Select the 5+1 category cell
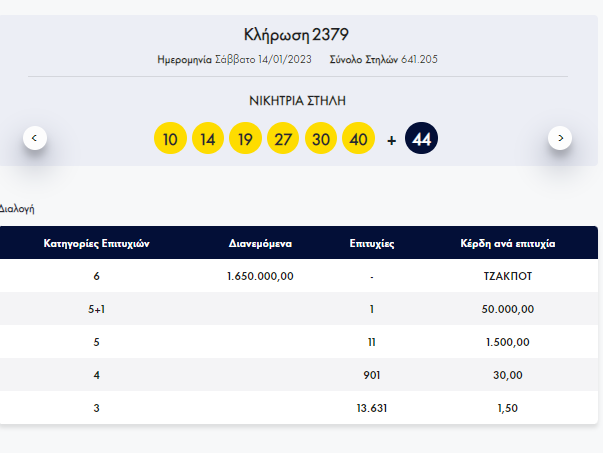The height and width of the screenshot is (453, 603). tap(97, 309)
